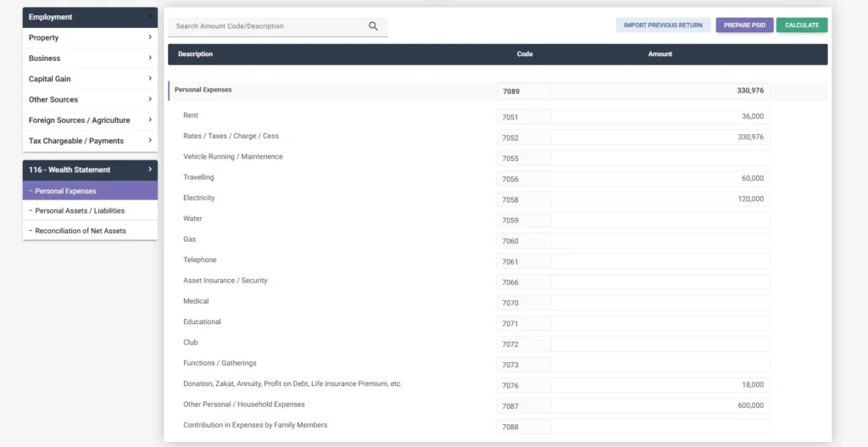Click code 7087 cell

(x=524, y=405)
